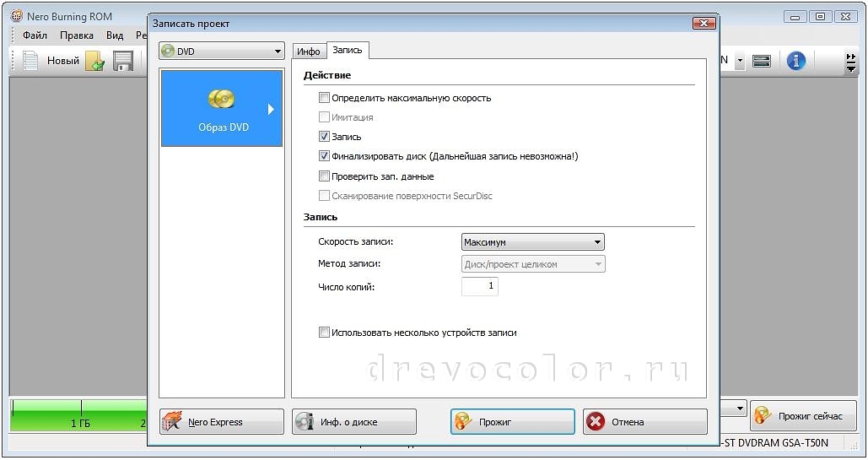The height and width of the screenshot is (460, 868).
Task: Click the green disc capacity bar near 1 ГБ
Action: click(x=78, y=415)
